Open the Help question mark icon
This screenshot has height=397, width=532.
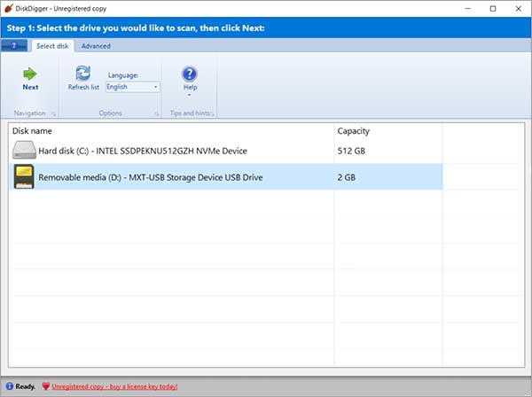(x=189, y=74)
